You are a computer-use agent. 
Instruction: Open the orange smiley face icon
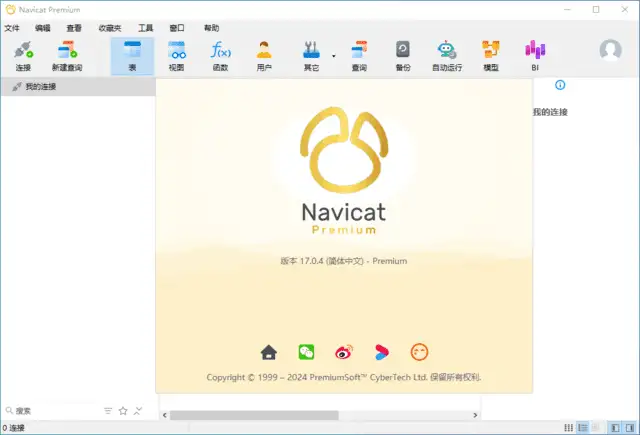(419, 352)
